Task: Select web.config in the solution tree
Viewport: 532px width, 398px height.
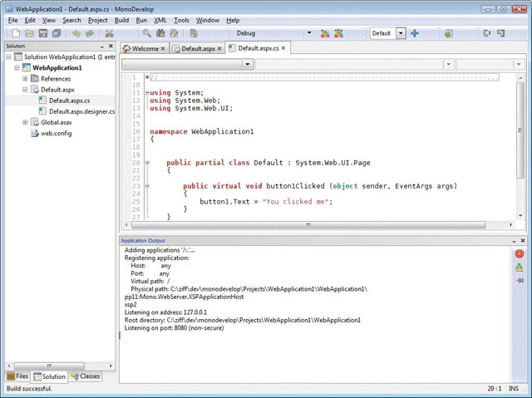Action: point(56,133)
